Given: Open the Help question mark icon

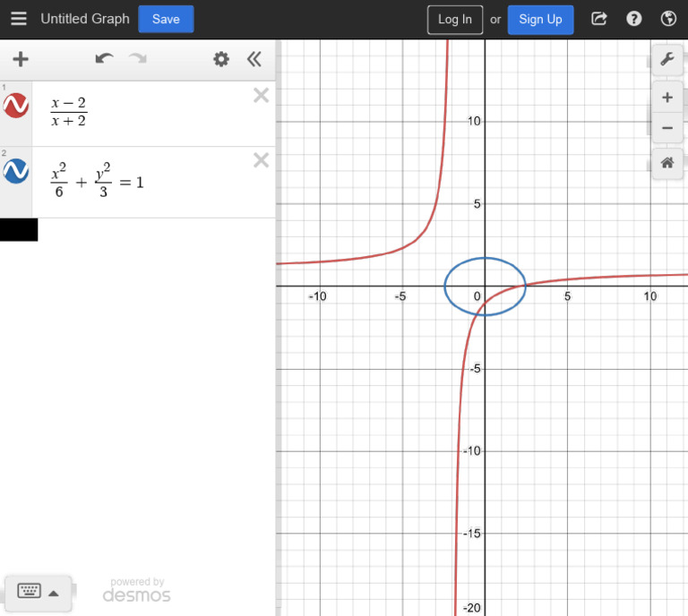Looking at the screenshot, I should [634, 19].
